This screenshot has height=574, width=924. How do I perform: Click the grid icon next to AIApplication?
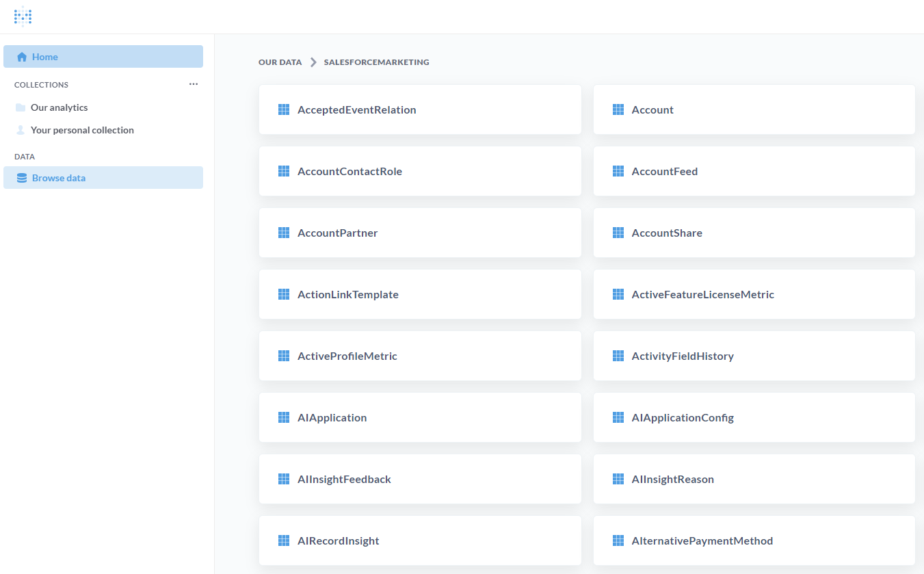tap(284, 417)
